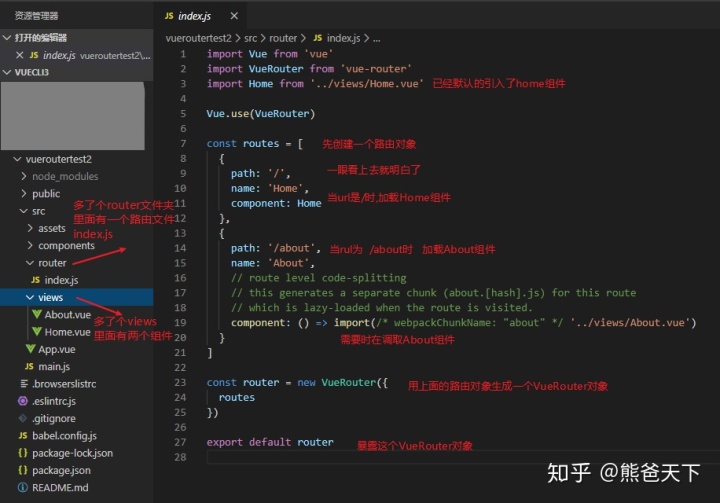
Task: Collapse the open editors section
Action: pyautogui.click(x=7, y=38)
